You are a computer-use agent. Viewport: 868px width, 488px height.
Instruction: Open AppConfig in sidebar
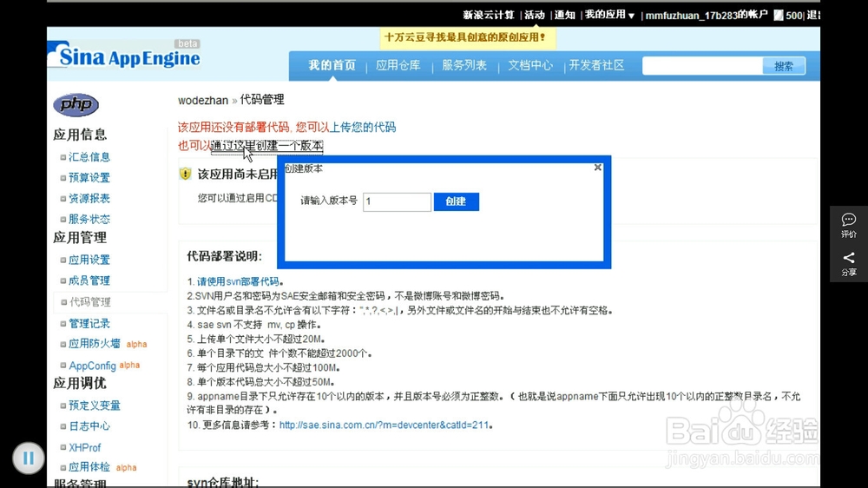[x=93, y=366]
